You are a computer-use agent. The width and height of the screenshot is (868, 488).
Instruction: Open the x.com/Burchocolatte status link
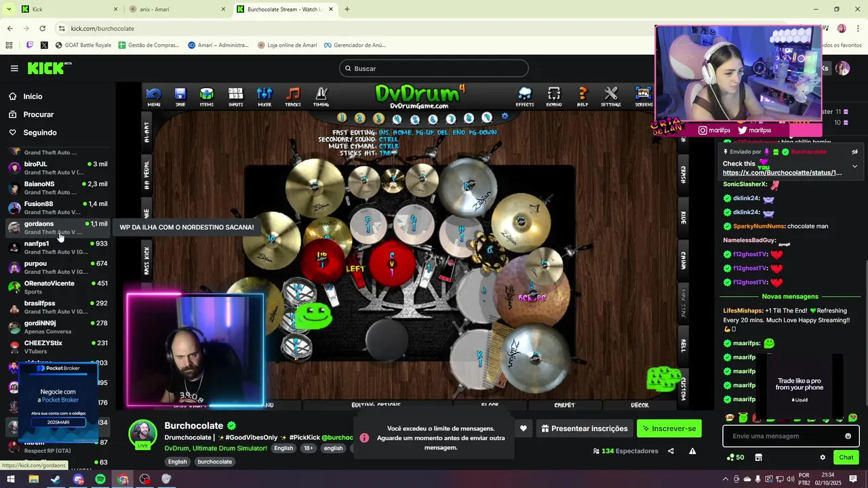click(782, 173)
